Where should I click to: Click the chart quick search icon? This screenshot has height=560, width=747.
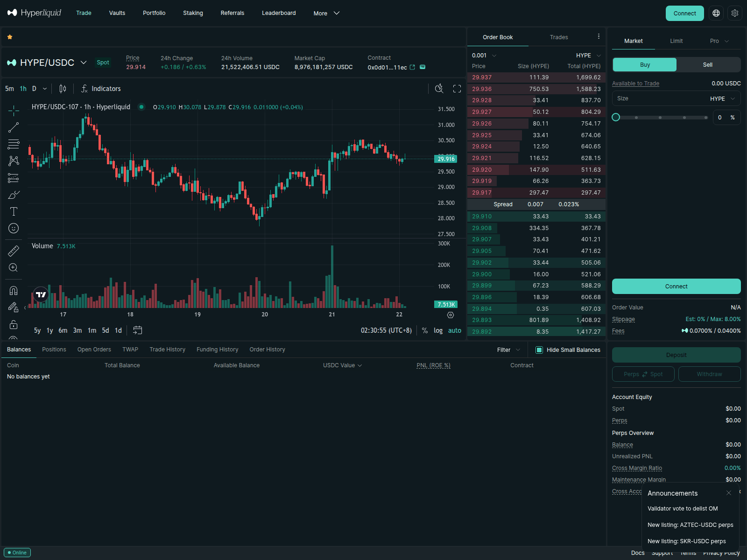439,89
